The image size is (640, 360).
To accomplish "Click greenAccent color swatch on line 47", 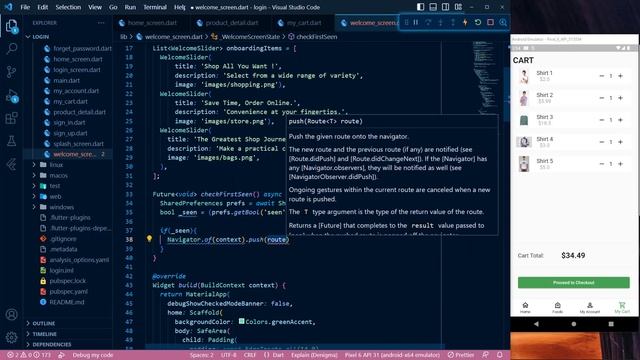I will (x=242, y=322).
